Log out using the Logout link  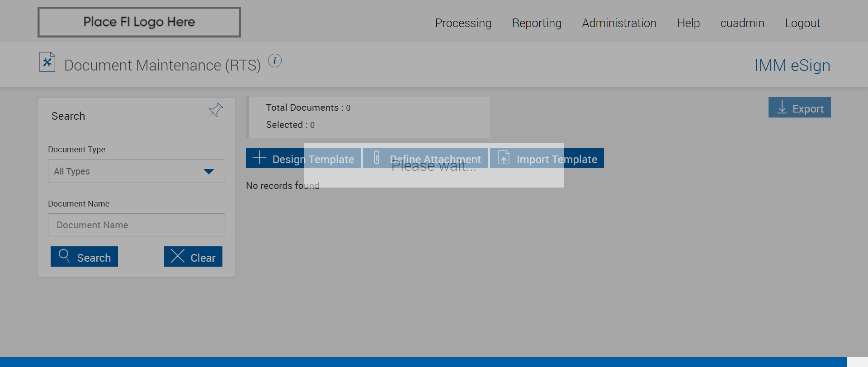click(802, 23)
